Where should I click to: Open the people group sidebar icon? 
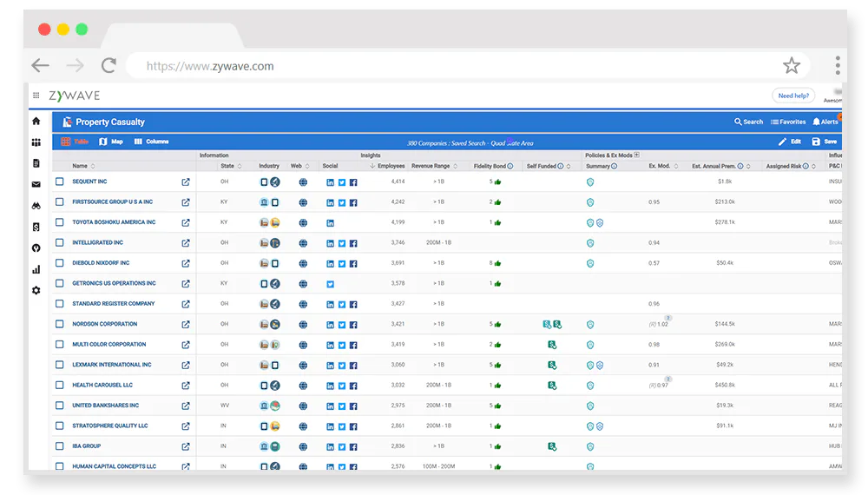coord(36,142)
